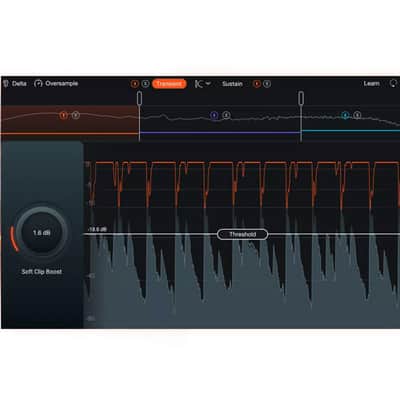Toggle Transient stage power button
The height and width of the screenshot is (400, 400).
135,84
